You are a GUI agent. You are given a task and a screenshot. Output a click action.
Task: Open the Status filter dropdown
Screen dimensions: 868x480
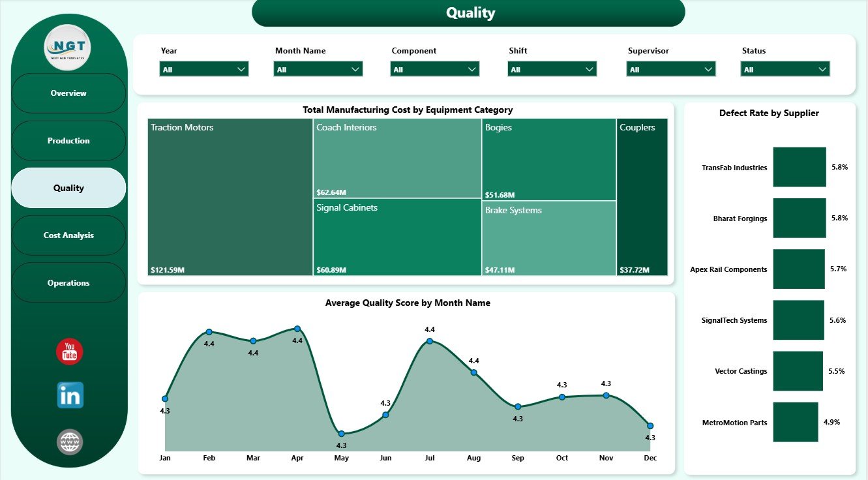(x=785, y=69)
